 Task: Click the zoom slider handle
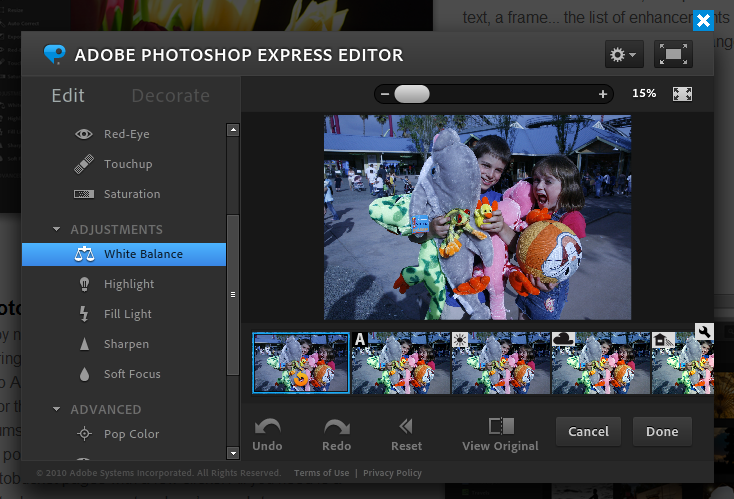click(411, 94)
